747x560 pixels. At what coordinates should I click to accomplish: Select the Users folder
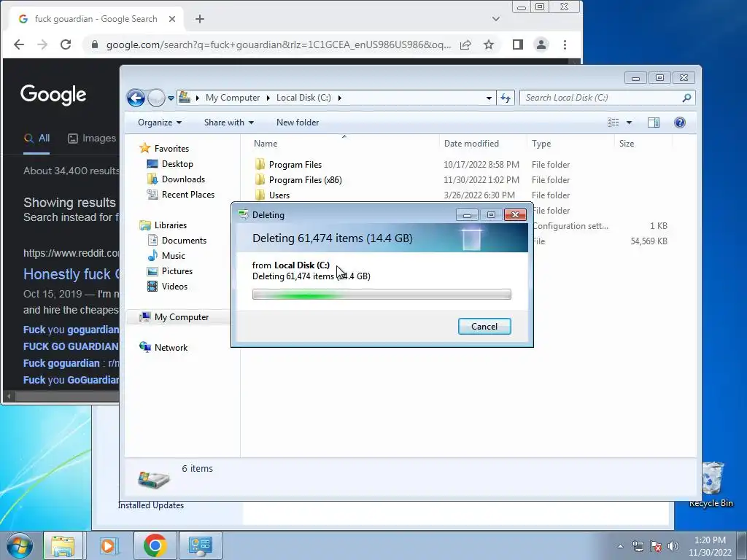click(279, 195)
